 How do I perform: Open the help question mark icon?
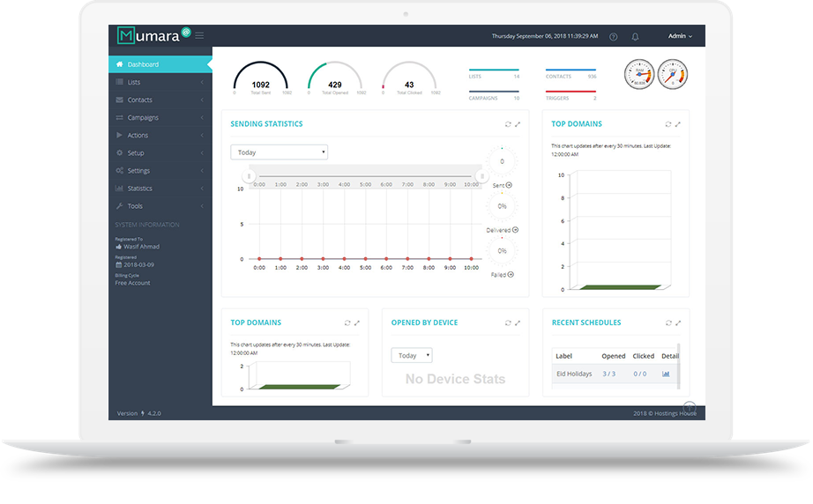point(614,37)
